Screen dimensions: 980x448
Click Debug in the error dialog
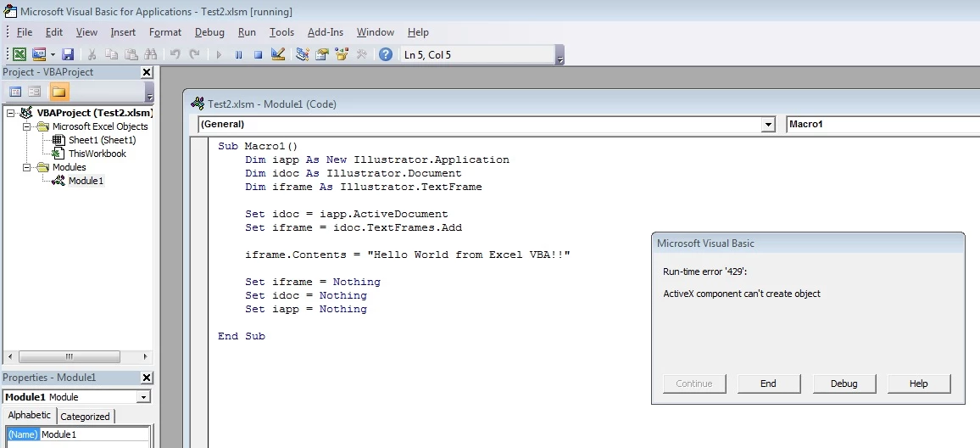[x=844, y=384]
